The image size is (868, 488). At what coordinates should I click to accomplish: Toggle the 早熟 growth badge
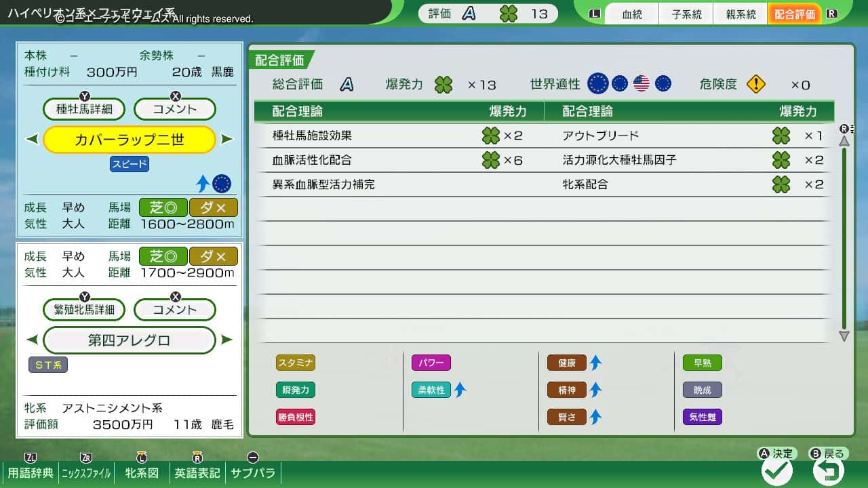pos(702,363)
